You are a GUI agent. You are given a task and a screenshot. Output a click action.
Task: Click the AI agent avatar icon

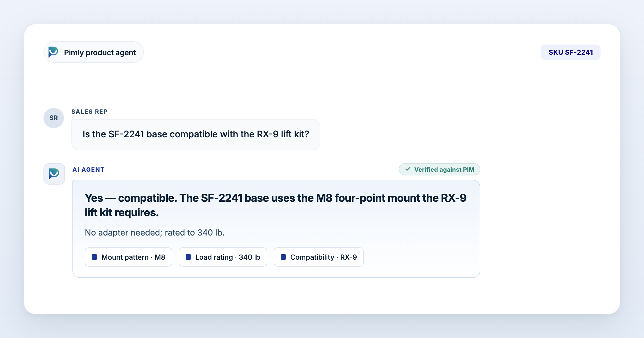click(x=54, y=174)
